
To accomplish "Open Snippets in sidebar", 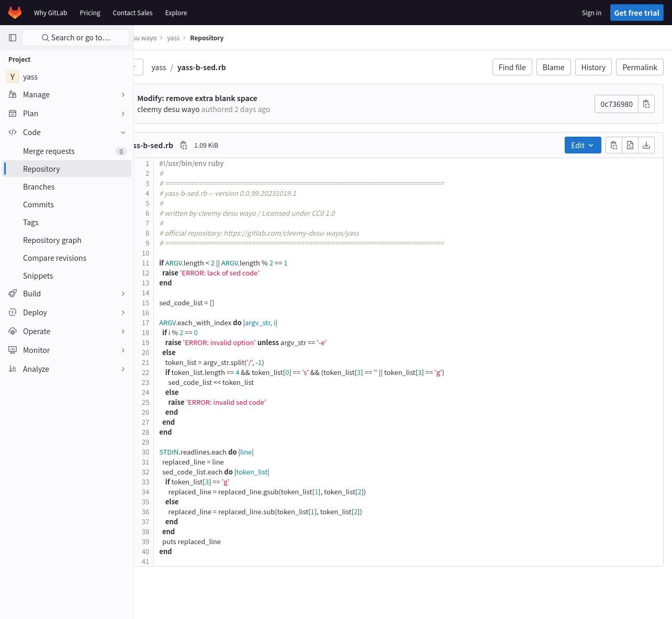I will pos(67,275).
